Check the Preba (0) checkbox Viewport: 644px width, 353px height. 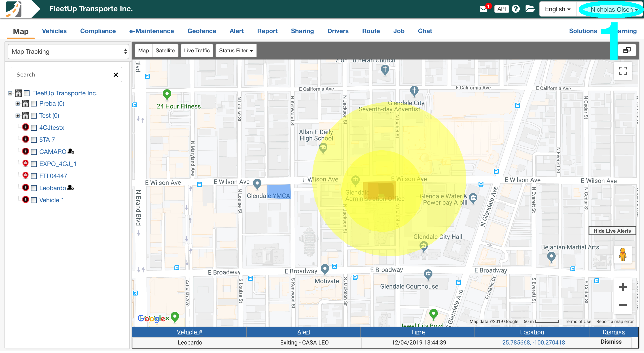[x=34, y=104]
